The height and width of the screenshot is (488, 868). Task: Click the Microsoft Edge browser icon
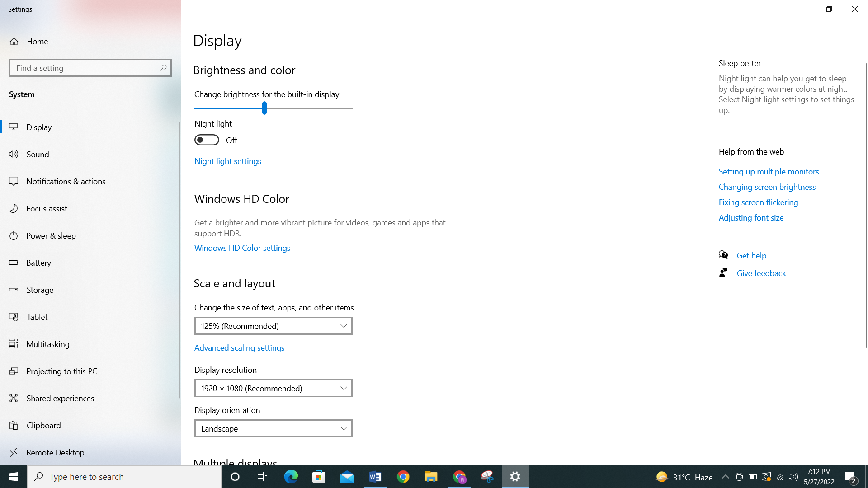291,477
